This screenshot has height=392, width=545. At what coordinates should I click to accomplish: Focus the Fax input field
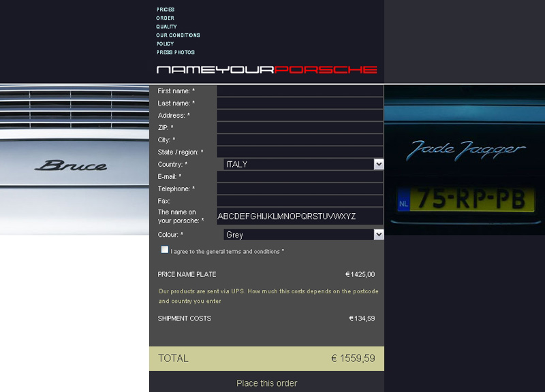coord(300,201)
